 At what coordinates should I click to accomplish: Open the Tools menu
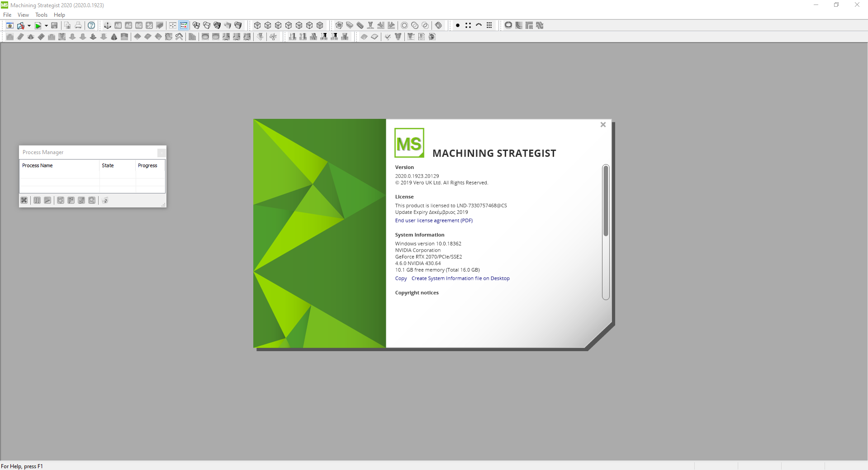[x=42, y=15]
